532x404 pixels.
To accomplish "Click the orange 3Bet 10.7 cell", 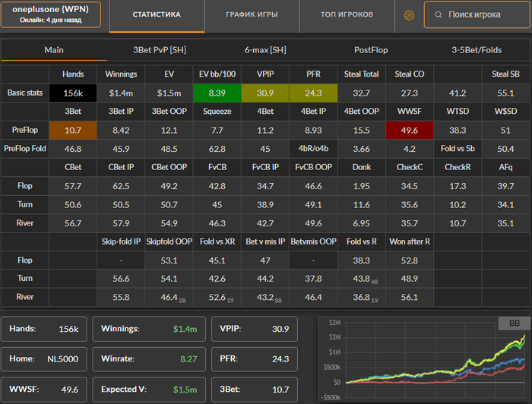I will click(73, 130).
